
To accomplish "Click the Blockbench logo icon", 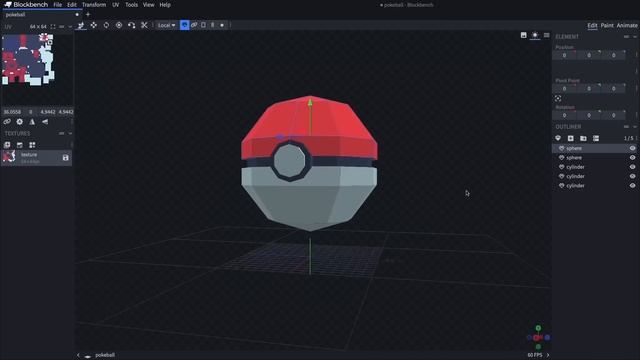I will [x=8, y=4].
